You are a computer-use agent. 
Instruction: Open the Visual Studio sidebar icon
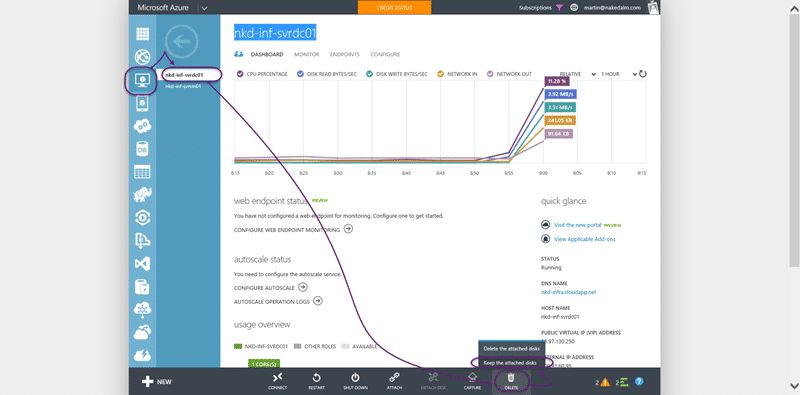142,263
